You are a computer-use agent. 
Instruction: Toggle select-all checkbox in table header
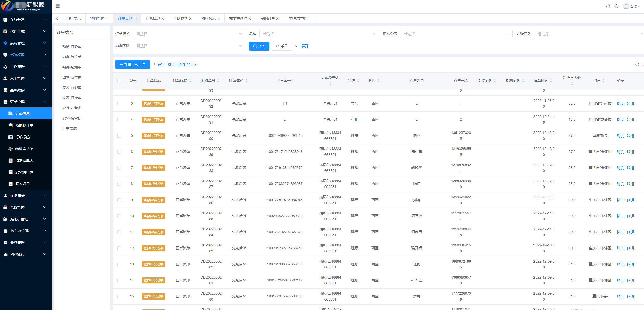point(119,81)
